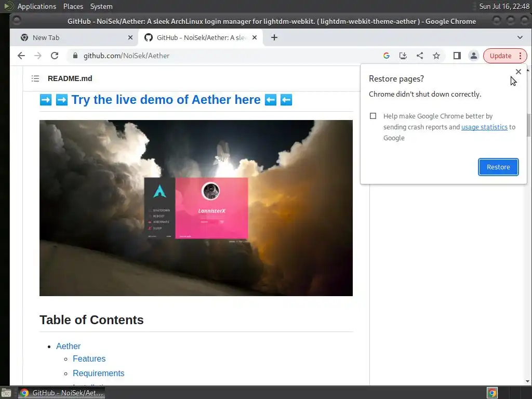Click the address bar URL
Image resolution: width=532 pixels, height=399 pixels.
click(126, 56)
